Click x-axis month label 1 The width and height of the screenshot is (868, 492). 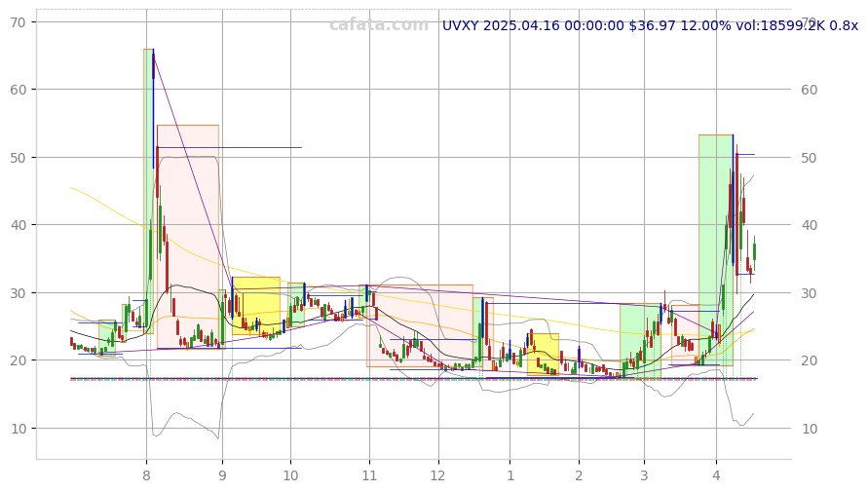point(510,475)
